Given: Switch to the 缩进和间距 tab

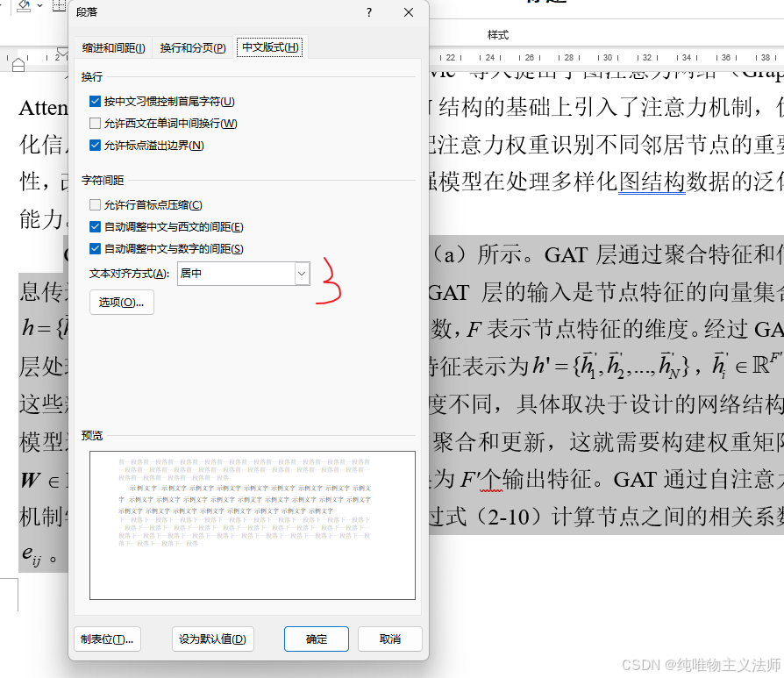Looking at the screenshot, I should coord(113,47).
